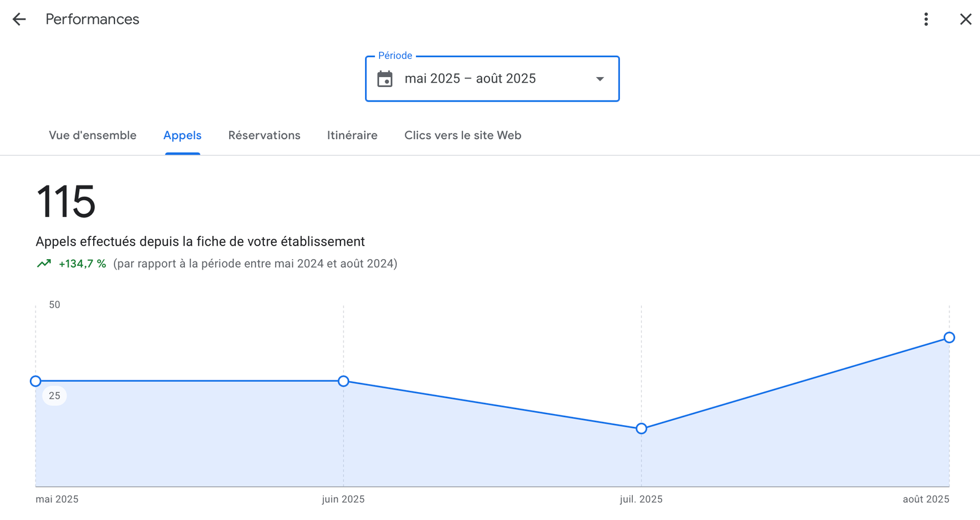Switch to the Vue d'ensemble tab

92,135
